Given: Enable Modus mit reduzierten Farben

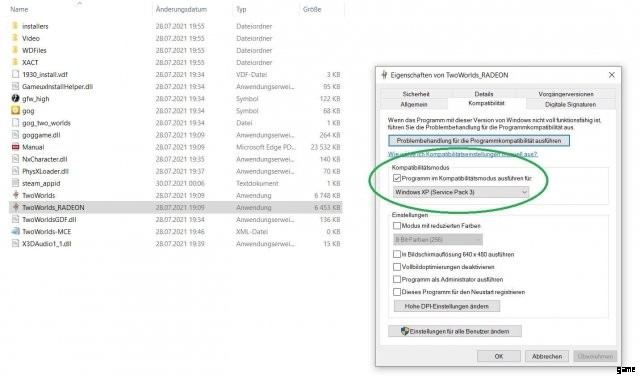Looking at the screenshot, I should point(397,225).
